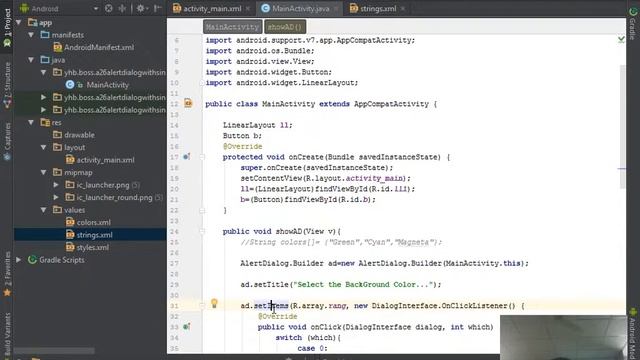This screenshot has height=360, width=640.
Task: Click the implements gutter icon on line 33
Action: click(186, 327)
